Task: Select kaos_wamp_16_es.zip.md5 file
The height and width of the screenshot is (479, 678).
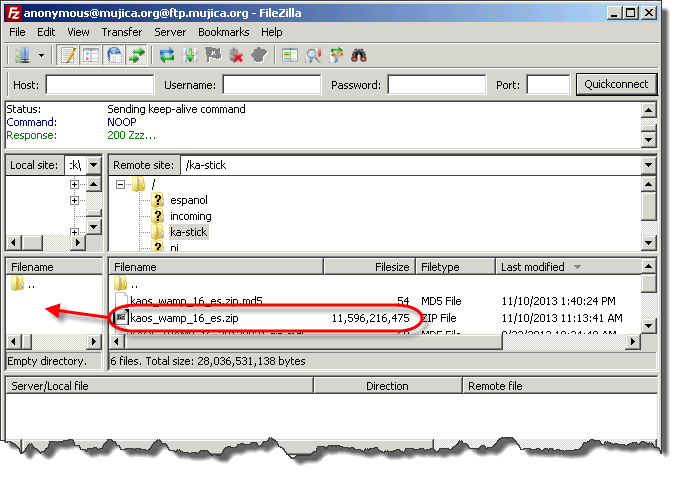Action: coord(196,301)
